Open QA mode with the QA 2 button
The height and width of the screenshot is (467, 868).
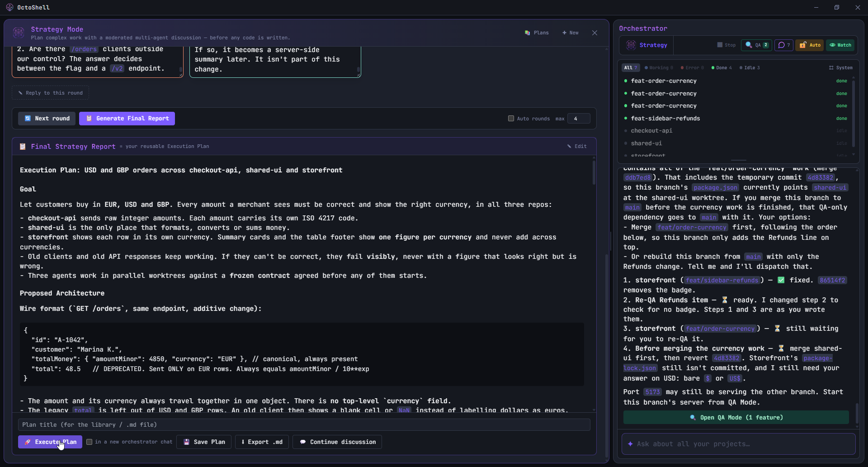[x=757, y=45]
